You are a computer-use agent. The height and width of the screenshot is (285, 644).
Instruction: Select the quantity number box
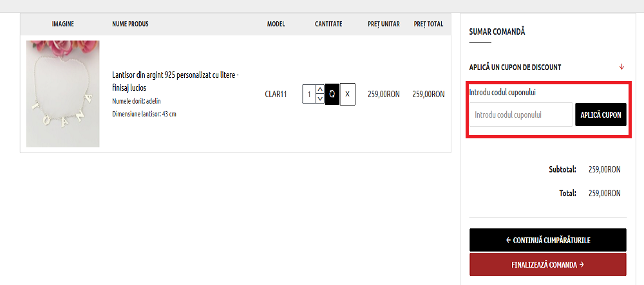(x=309, y=94)
